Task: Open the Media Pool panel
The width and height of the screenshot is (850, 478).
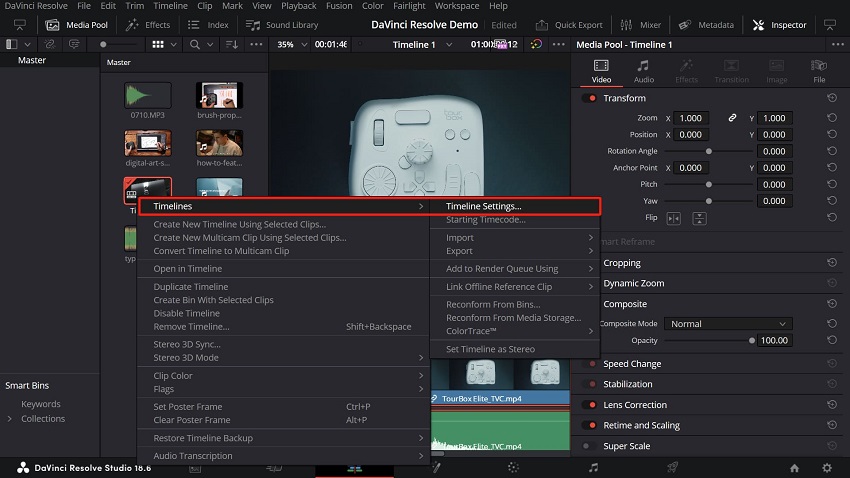Action: (76, 25)
